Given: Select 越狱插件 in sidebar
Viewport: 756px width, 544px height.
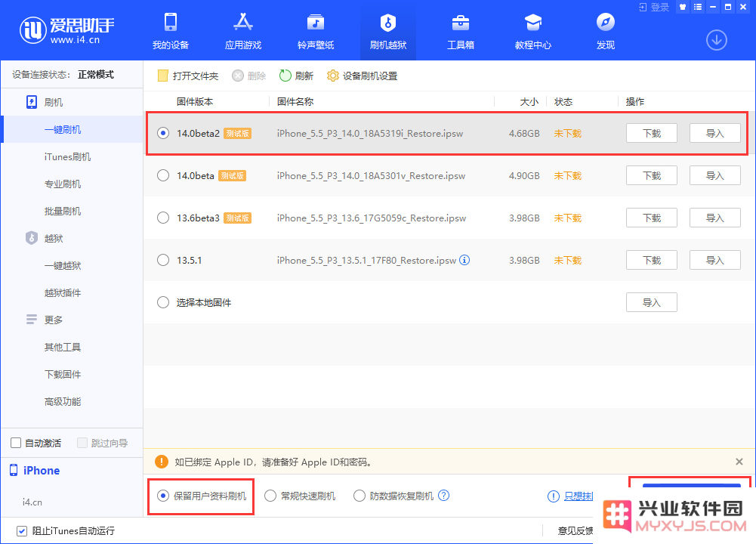Looking at the screenshot, I should pos(63,292).
